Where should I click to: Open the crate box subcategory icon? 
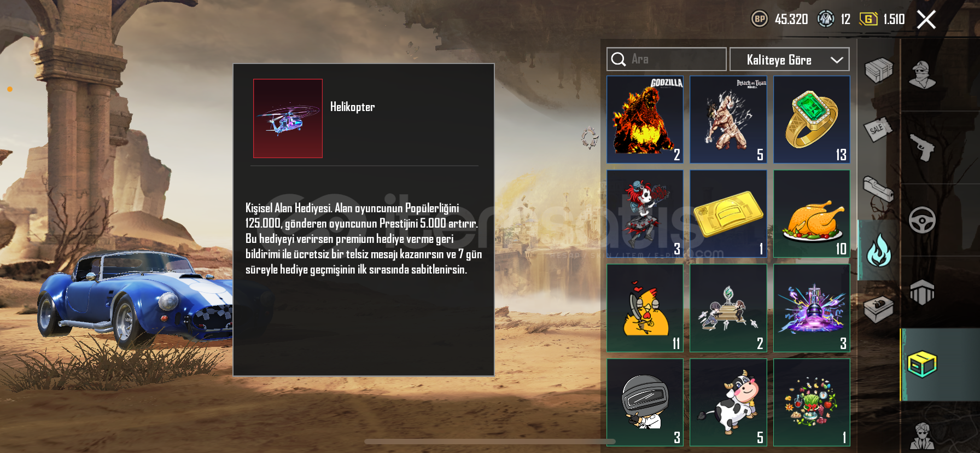click(878, 71)
